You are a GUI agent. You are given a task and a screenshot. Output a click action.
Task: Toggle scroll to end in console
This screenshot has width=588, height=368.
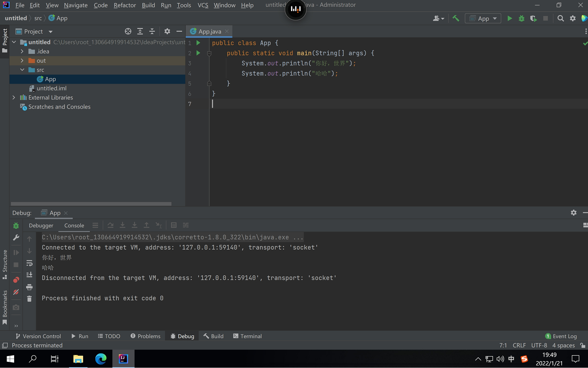(x=29, y=275)
